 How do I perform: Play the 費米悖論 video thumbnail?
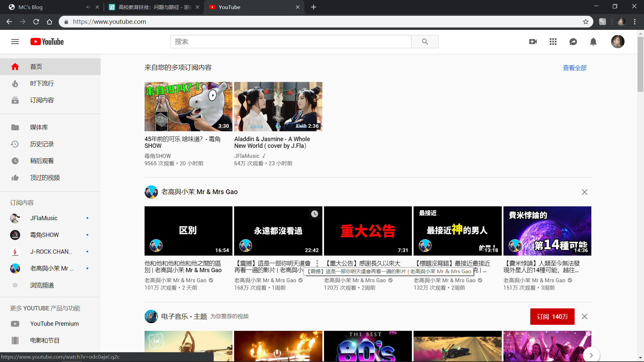[x=547, y=231]
